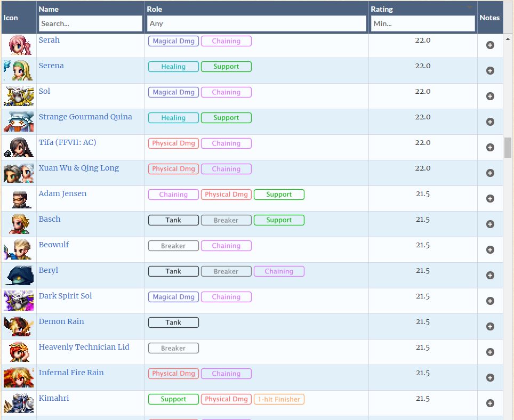This screenshot has width=514, height=420.
Task: Sort by the Name column header
Action: [x=49, y=9]
